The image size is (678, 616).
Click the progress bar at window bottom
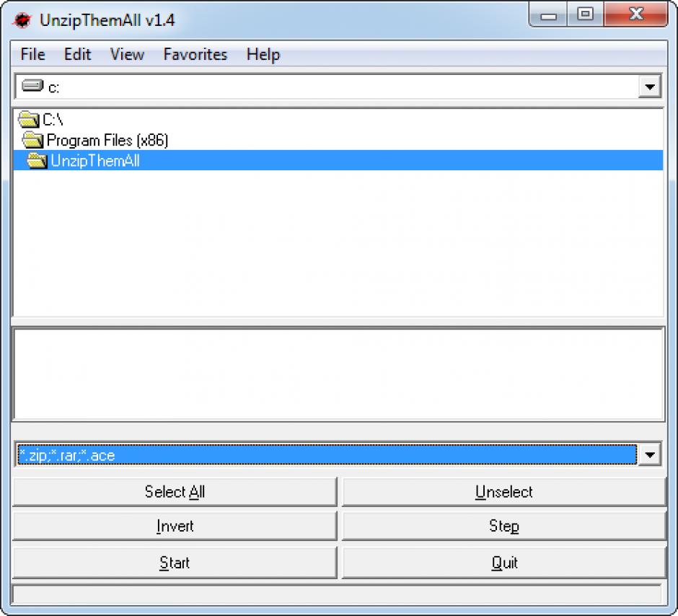338,595
